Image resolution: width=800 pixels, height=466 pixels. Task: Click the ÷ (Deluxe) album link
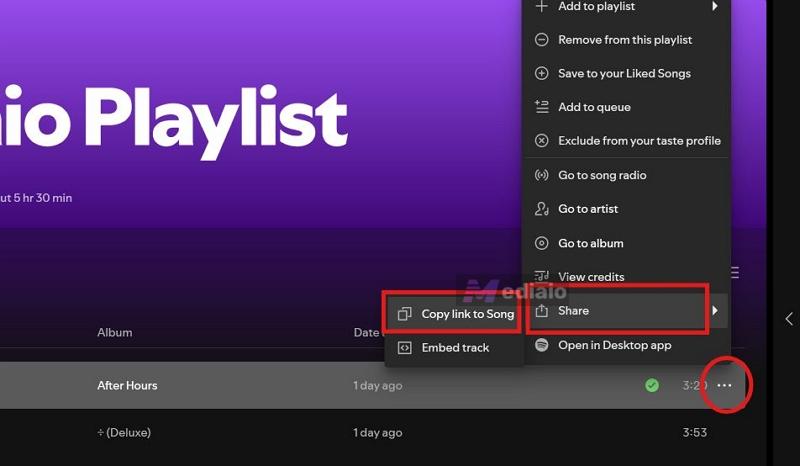point(124,433)
